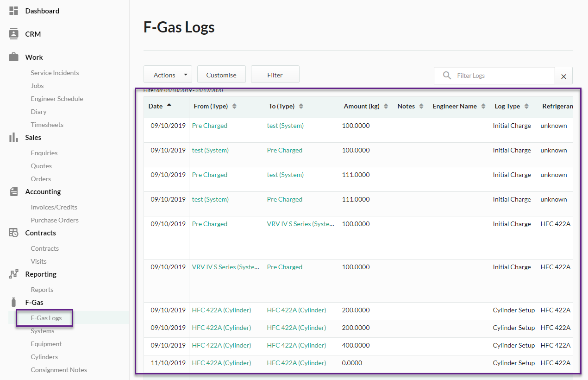The image size is (588, 380).
Task: Open the Accounting section heading
Action: (43, 191)
